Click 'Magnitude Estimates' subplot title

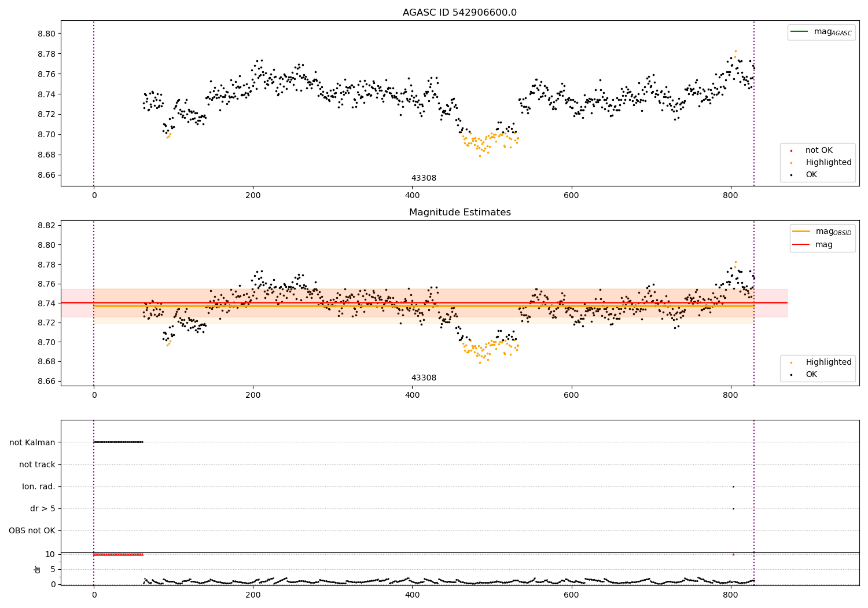click(459, 213)
